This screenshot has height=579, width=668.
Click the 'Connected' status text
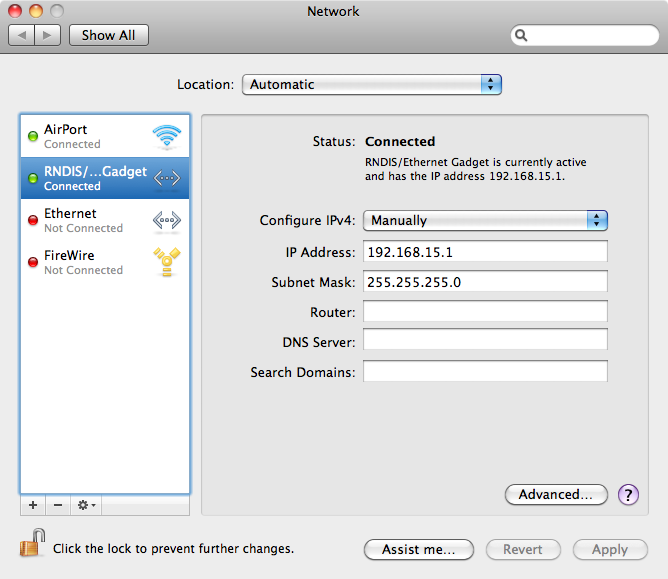[400, 141]
